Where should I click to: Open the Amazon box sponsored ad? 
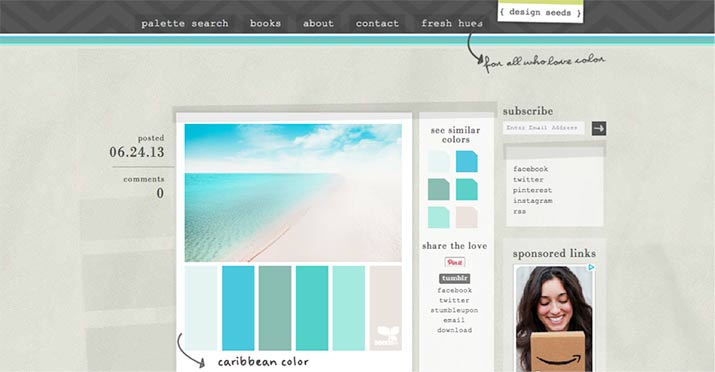click(x=554, y=318)
